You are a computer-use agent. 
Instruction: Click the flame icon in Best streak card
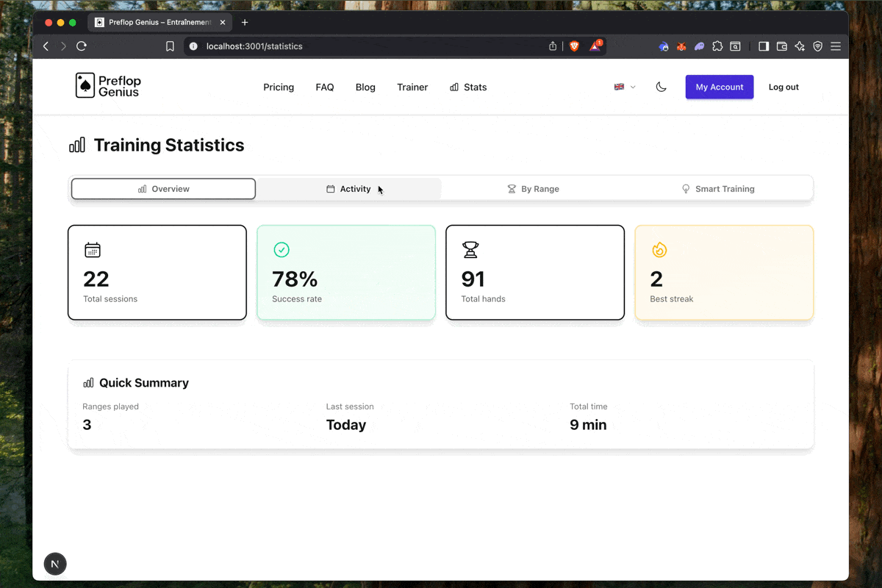(659, 250)
